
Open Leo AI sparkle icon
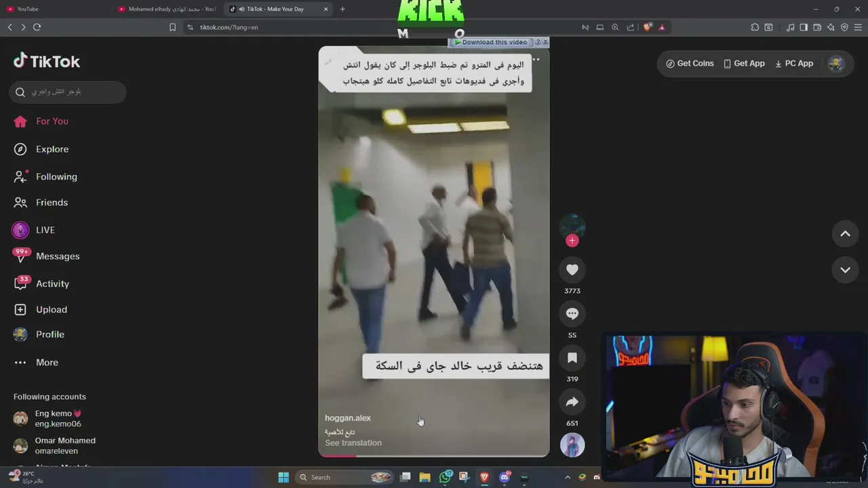click(831, 27)
